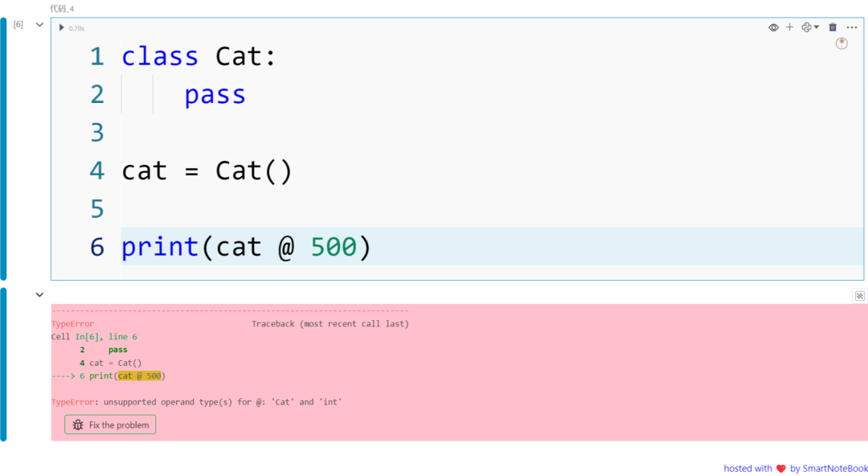
Task: Collapse the error output using its chevron
Action: [x=39, y=294]
